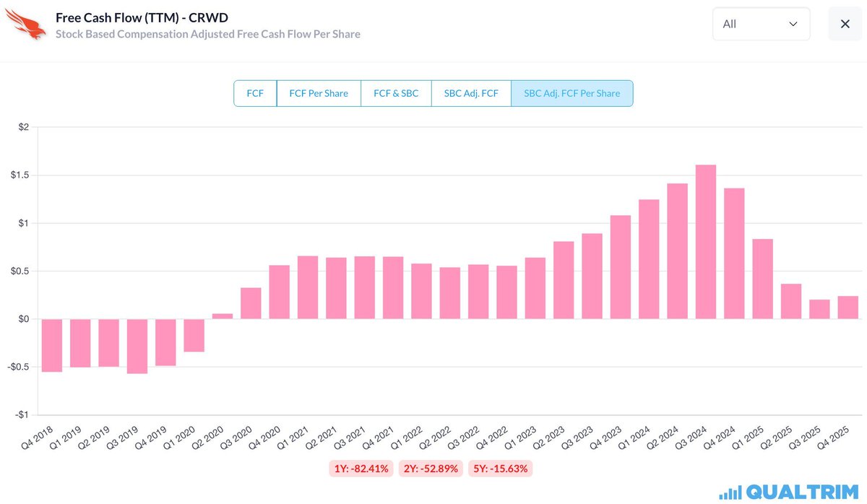Select the FCF & SBC tab
Screen dimensions: 867x504
tap(396, 93)
